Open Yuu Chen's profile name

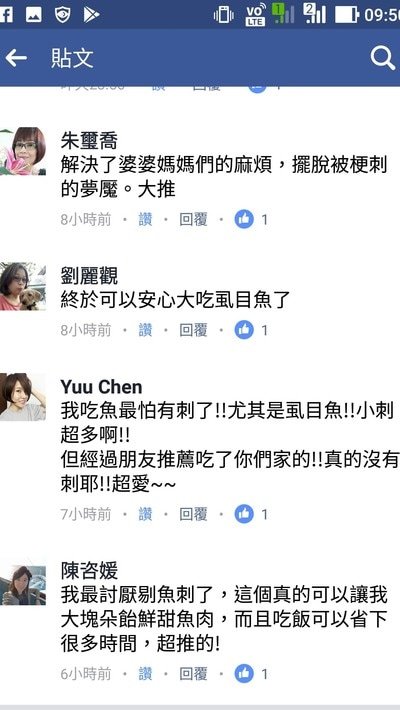pos(101,387)
